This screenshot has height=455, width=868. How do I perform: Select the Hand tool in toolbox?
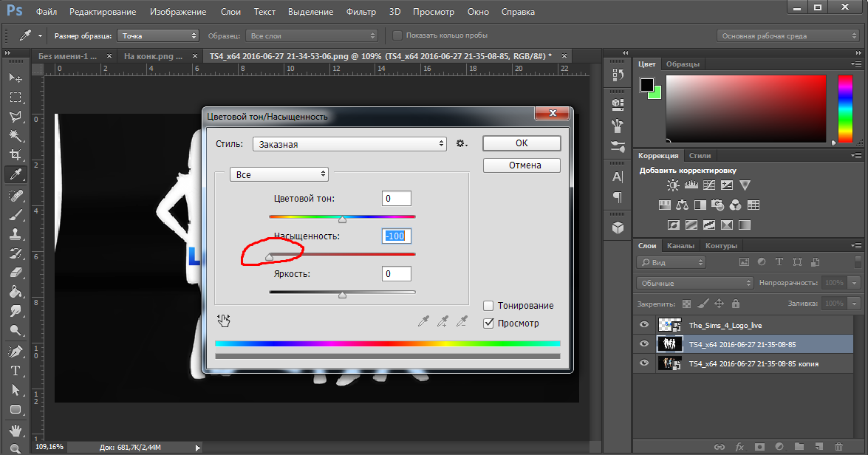point(16,430)
